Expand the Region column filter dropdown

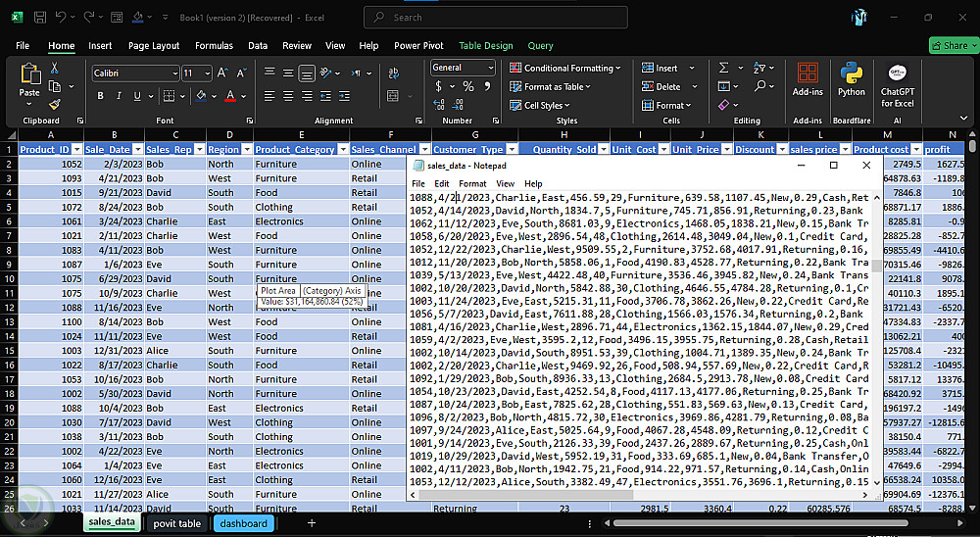point(245,149)
